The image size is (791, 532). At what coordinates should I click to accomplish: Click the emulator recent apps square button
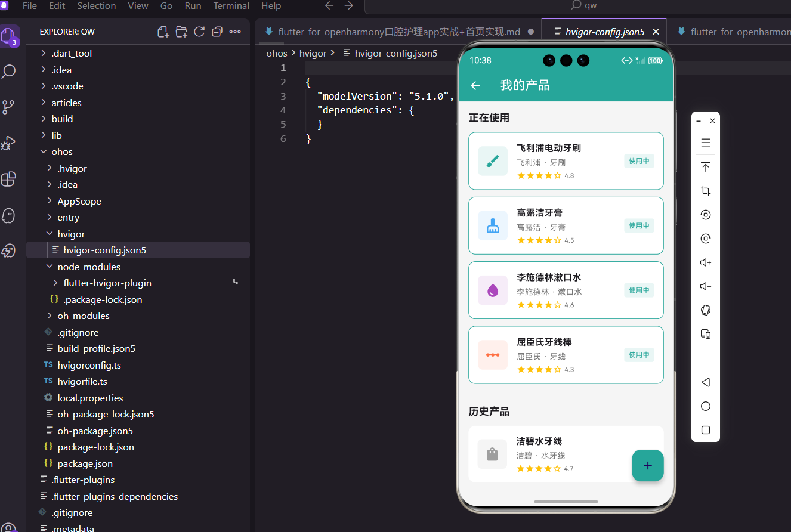pyautogui.click(x=706, y=430)
